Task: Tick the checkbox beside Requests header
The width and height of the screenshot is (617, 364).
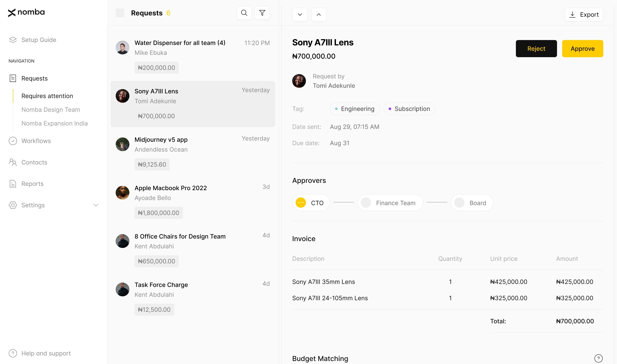Action: 120,13
